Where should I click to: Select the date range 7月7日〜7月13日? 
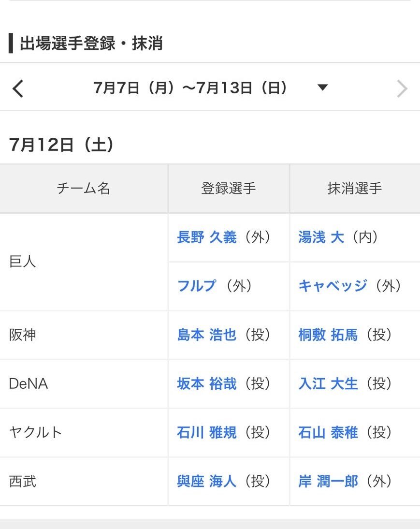[x=190, y=88]
